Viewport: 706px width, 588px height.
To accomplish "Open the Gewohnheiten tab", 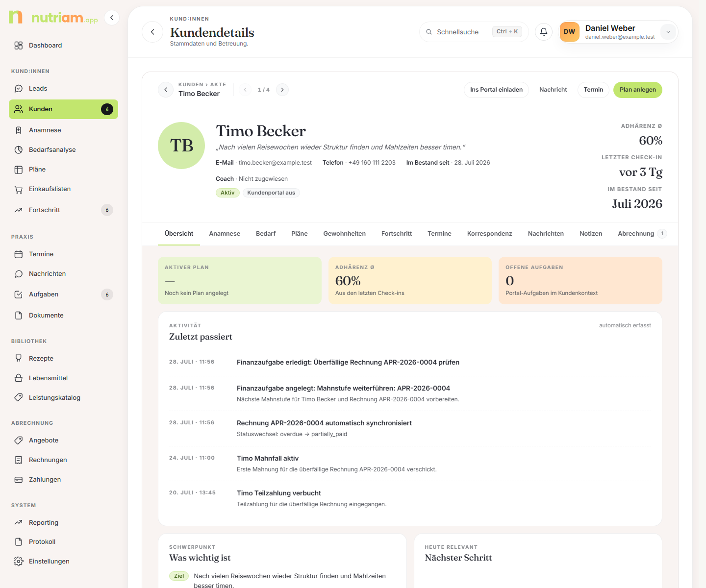I will pyautogui.click(x=345, y=234).
